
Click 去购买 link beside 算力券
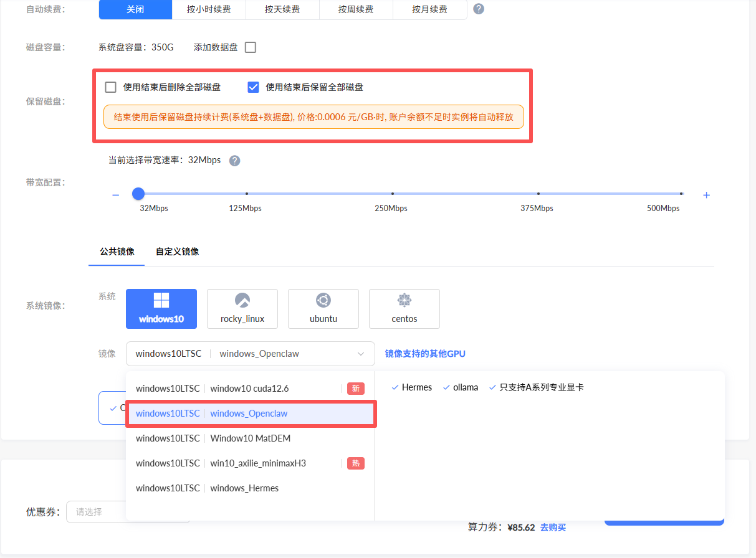553,527
